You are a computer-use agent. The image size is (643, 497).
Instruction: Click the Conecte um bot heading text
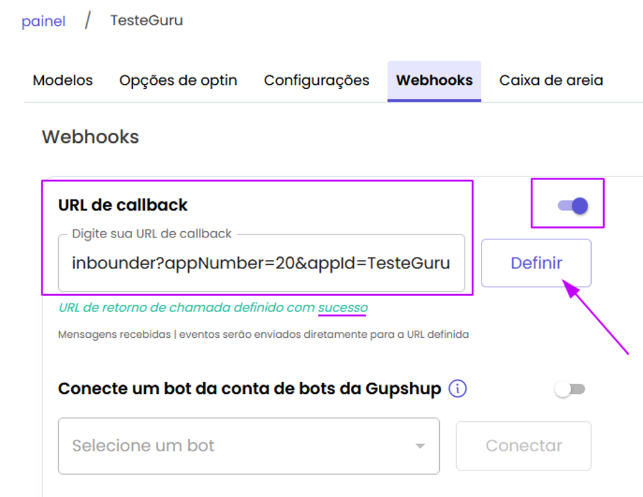249,389
